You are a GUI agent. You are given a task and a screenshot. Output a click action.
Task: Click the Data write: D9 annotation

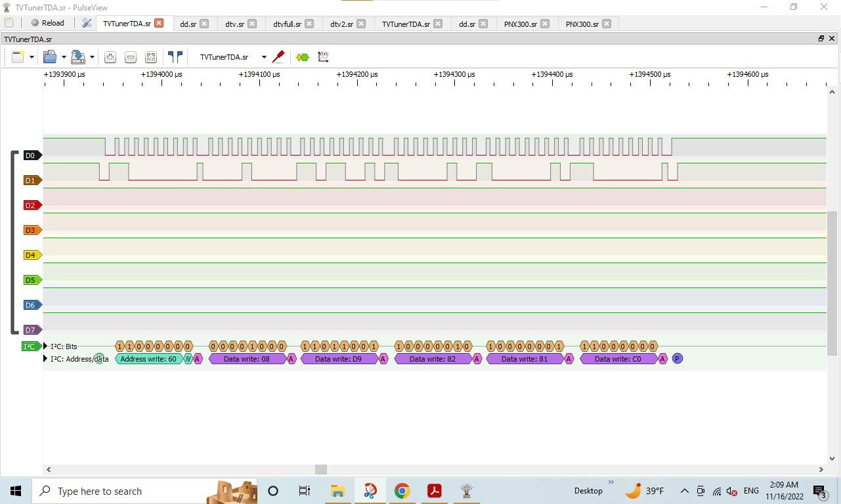(x=339, y=359)
